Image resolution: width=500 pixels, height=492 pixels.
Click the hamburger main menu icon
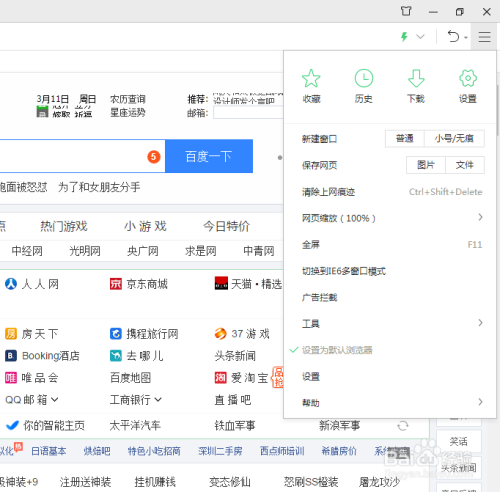click(484, 37)
